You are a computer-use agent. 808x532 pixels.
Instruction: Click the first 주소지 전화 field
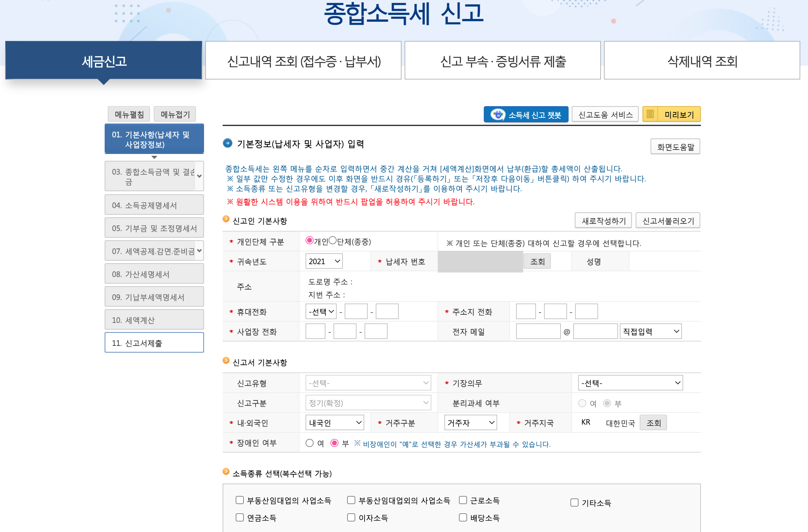525,311
